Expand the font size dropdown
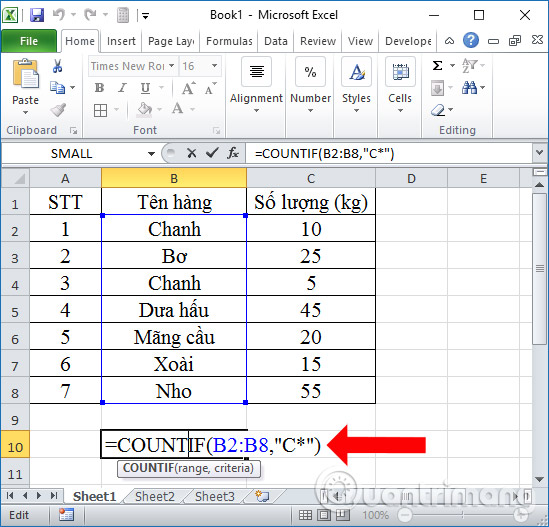 point(214,65)
